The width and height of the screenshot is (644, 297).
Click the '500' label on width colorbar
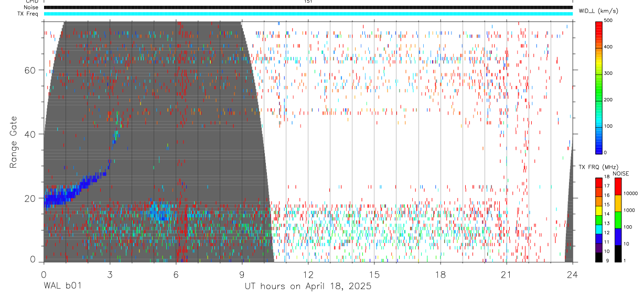click(608, 21)
